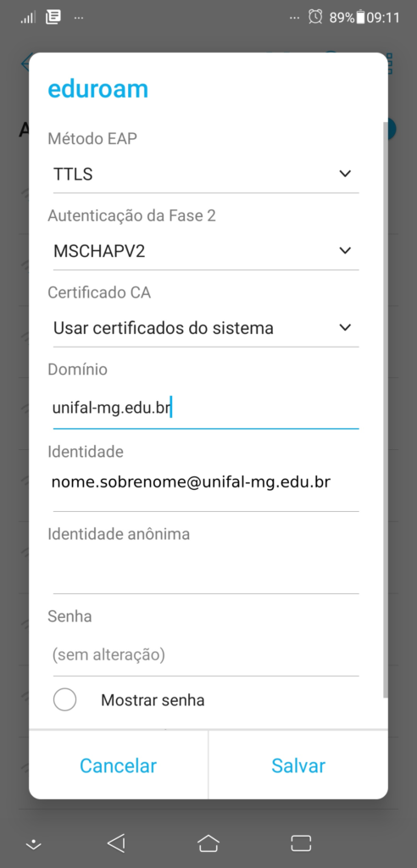Enable the Mostrar senha option
417x868 pixels.
(64, 699)
